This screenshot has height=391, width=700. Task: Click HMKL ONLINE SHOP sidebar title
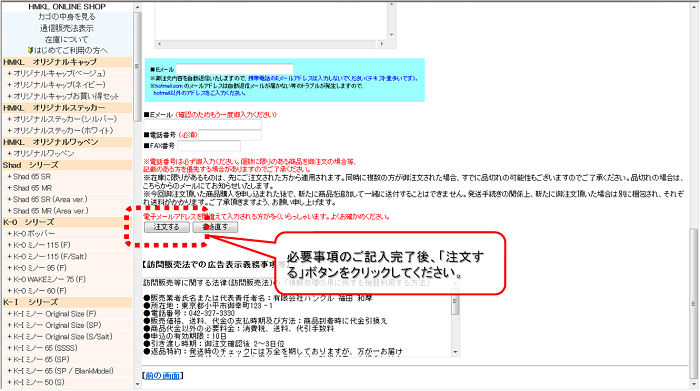pyautogui.click(x=67, y=7)
